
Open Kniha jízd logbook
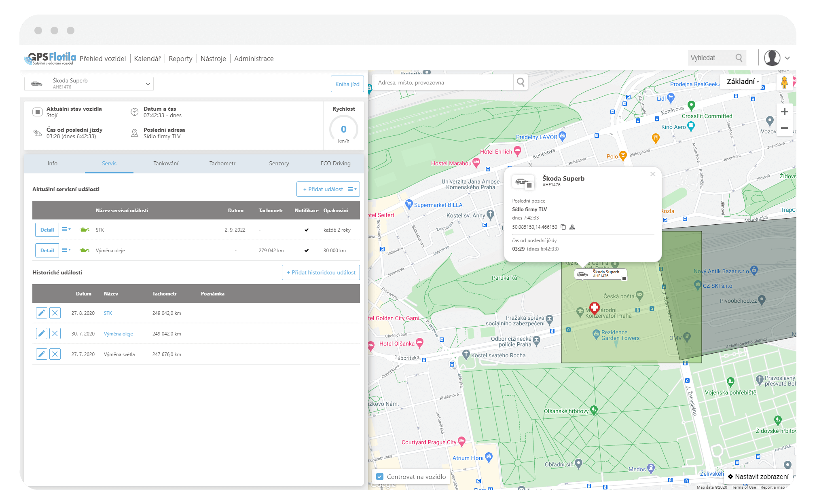point(347,84)
